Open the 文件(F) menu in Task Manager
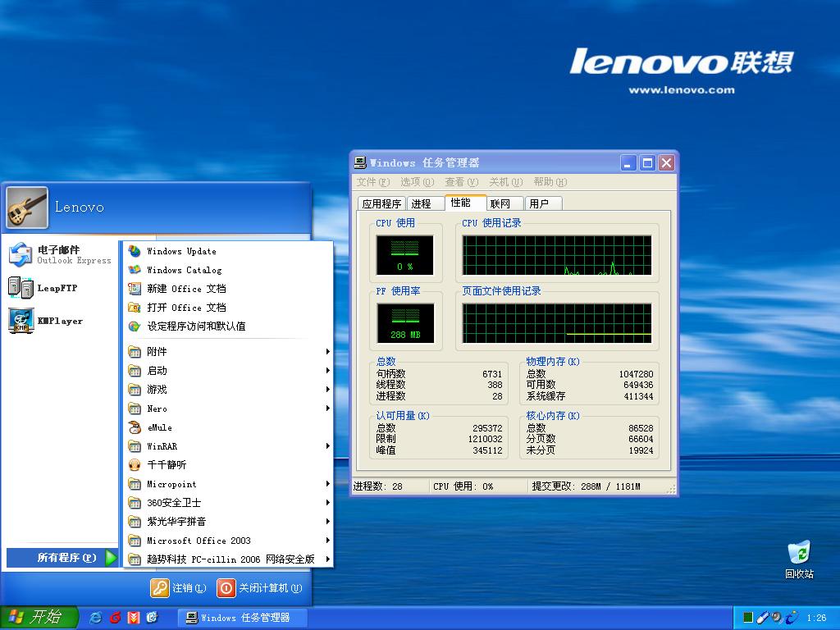This screenshot has height=630, width=840. [373, 182]
